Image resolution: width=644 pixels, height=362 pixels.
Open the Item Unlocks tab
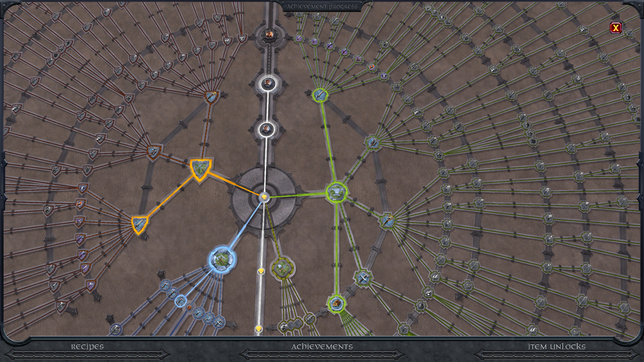[x=557, y=346]
